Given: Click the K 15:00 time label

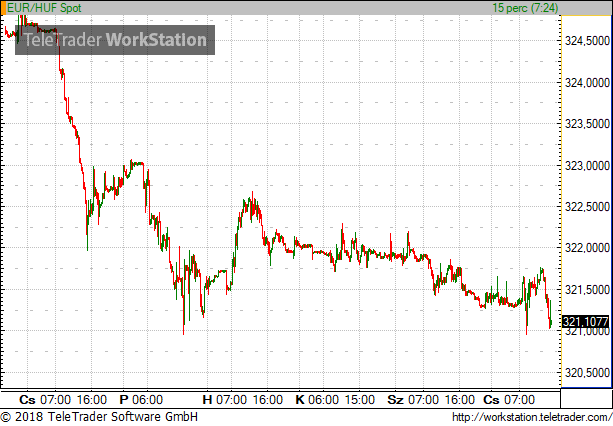Looking at the screenshot, I should (360, 400).
